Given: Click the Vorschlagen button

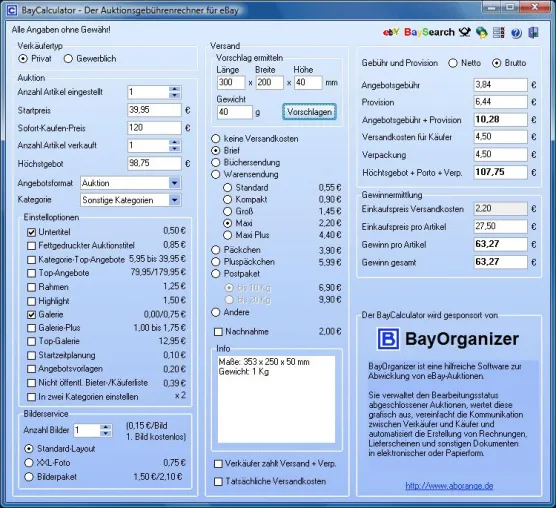Looking at the screenshot, I should coord(309,112).
